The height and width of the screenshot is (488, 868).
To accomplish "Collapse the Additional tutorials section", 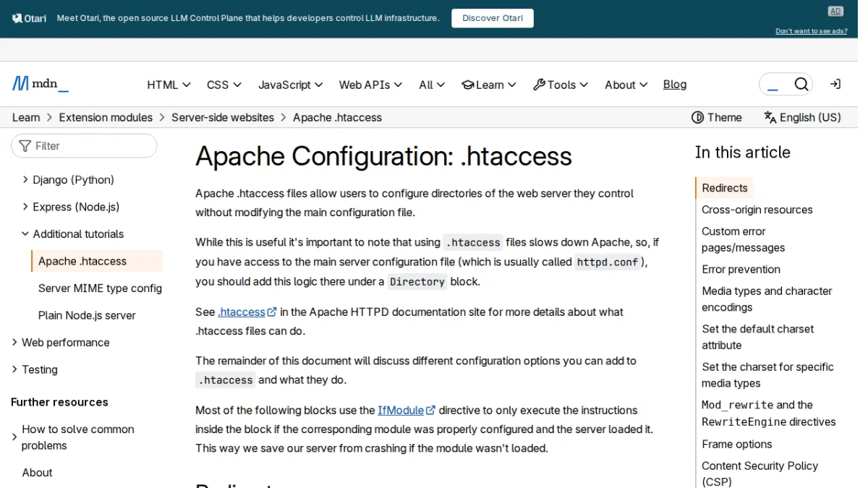I will [25, 234].
